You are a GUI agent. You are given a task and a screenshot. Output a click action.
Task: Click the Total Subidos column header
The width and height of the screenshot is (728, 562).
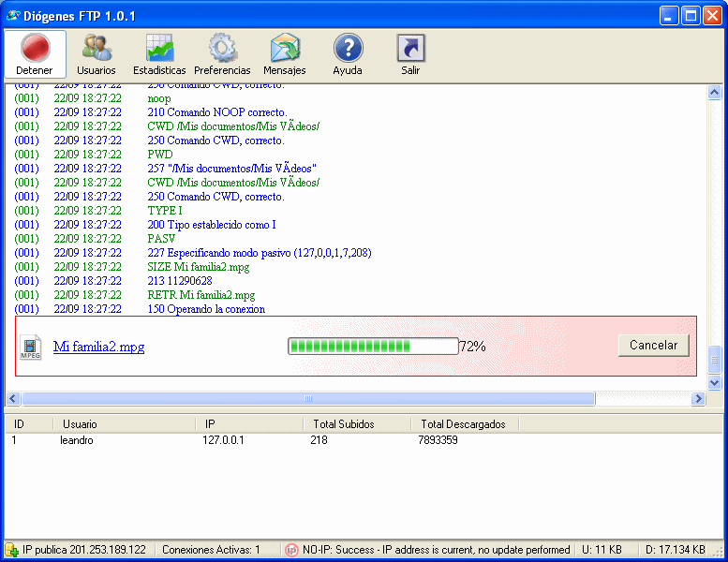click(344, 424)
